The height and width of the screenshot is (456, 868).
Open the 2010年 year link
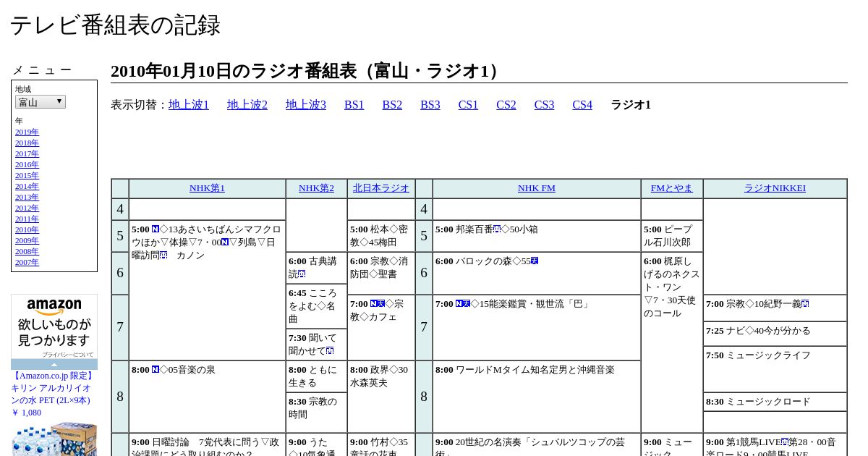tap(27, 230)
